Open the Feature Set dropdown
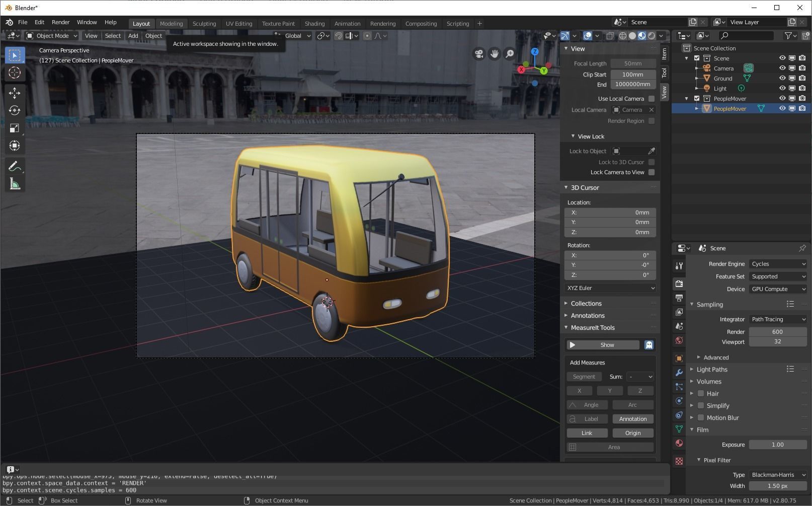 [x=778, y=276]
